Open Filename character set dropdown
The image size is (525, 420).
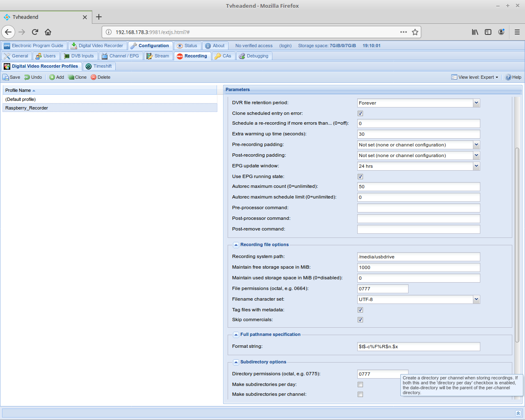[x=476, y=299]
